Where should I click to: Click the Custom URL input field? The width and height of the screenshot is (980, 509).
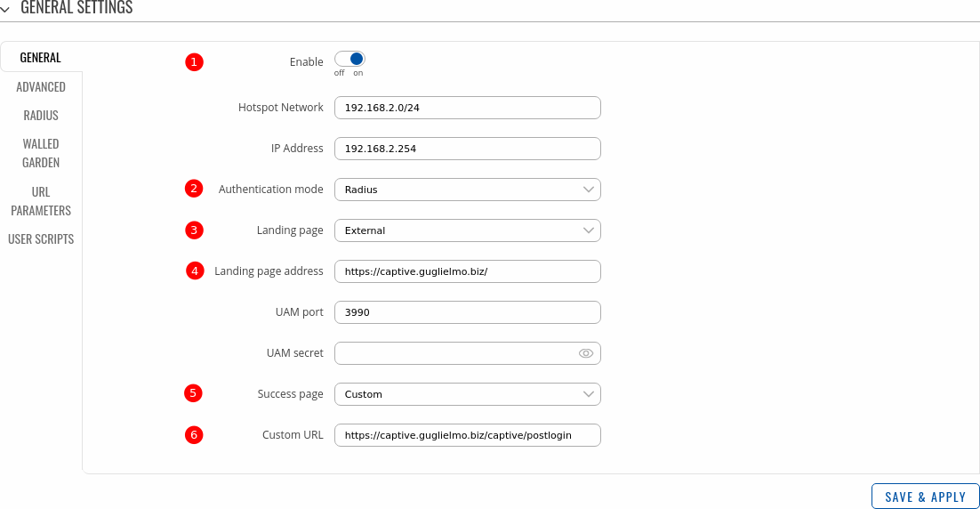tap(467, 435)
